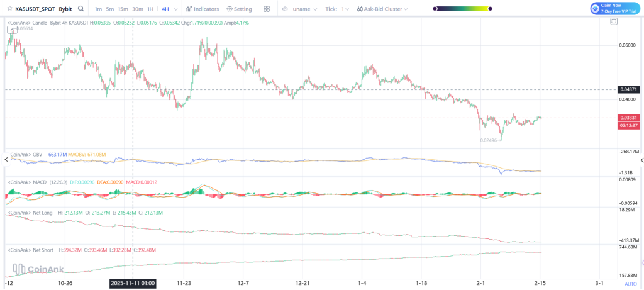The height and width of the screenshot is (290, 644).
Task: Switch to the 1m timeframe
Action: tap(98, 9)
